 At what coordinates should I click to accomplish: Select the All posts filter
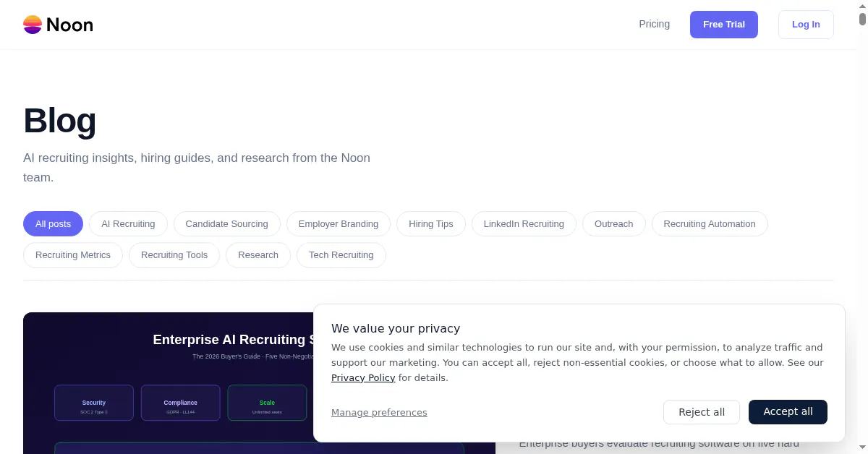coord(54,224)
